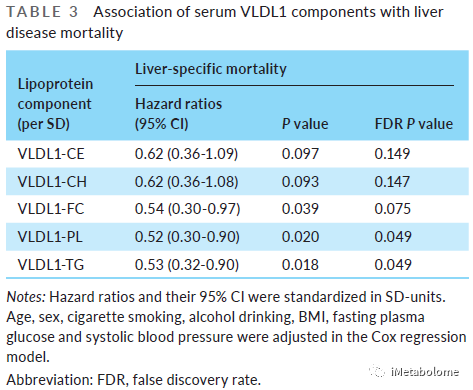Click the iMetabolome watermark text
473x390 pixels.
(425, 371)
